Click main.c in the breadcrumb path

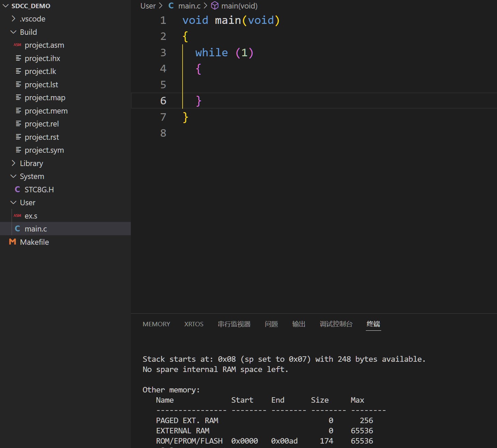(x=189, y=6)
